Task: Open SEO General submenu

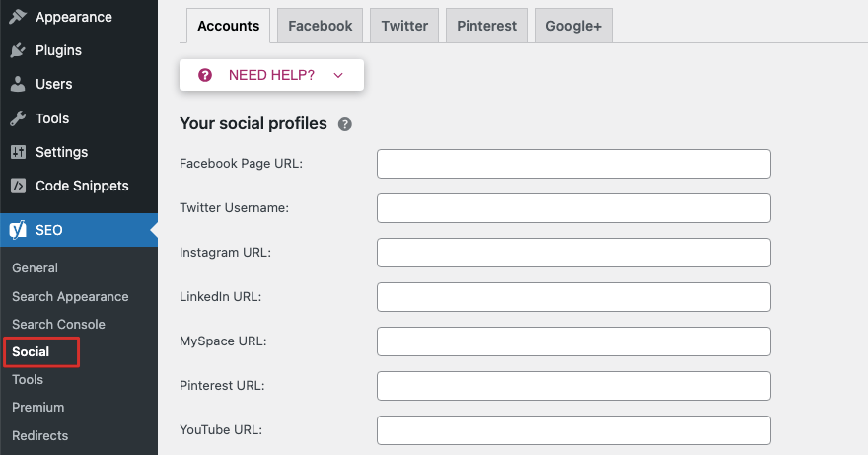Action: click(35, 267)
